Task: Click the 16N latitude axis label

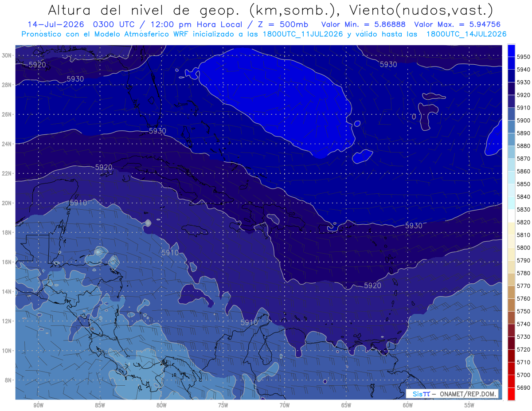Action: (7, 262)
